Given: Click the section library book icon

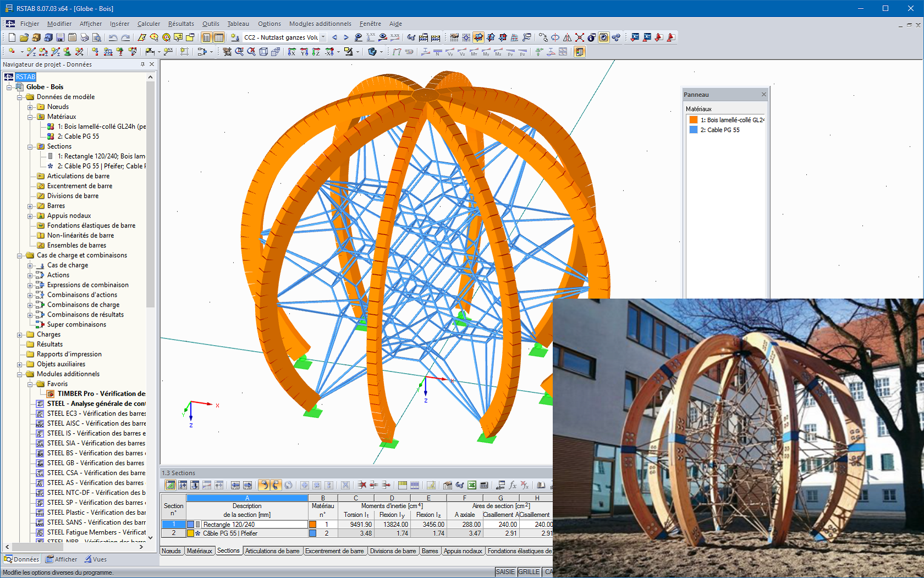Looking at the screenshot, I should (541, 485).
